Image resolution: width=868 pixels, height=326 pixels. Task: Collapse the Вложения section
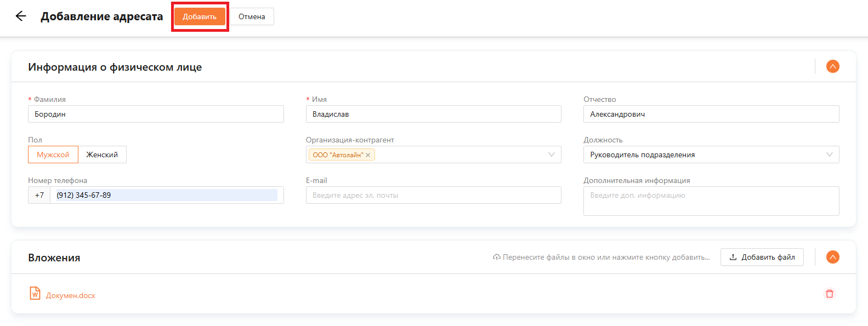coord(832,257)
